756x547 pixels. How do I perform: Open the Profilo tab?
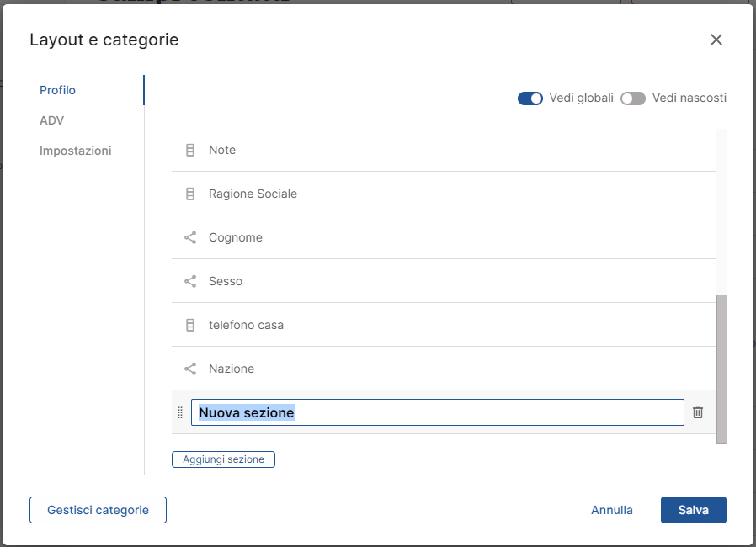click(57, 90)
